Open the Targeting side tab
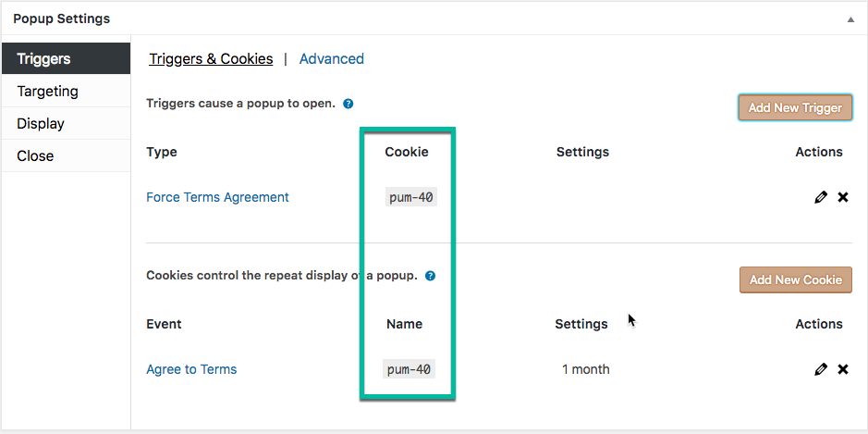The width and height of the screenshot is (868, 434). click(66, 91)
